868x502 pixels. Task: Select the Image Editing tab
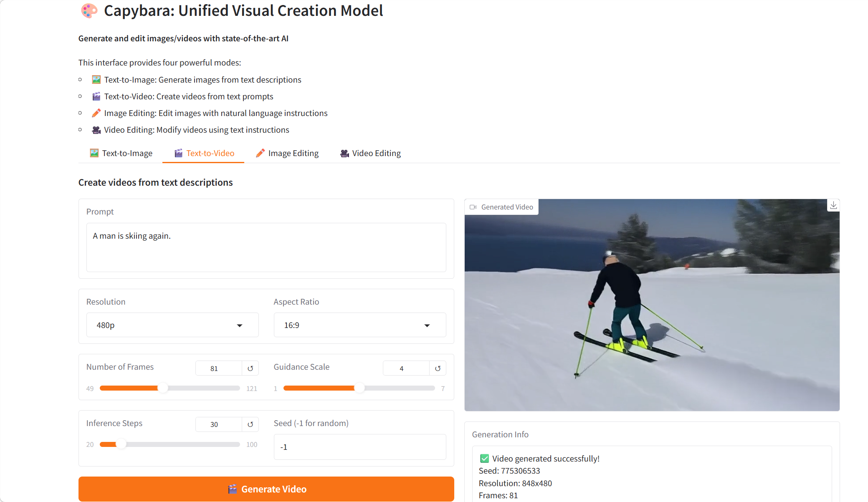(x=287, y=153)
